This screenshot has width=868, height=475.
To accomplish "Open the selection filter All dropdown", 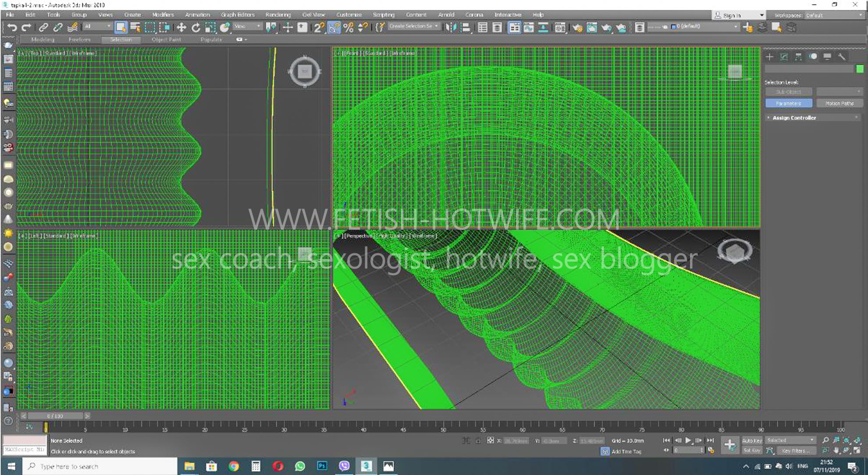I will pos(98,27).
